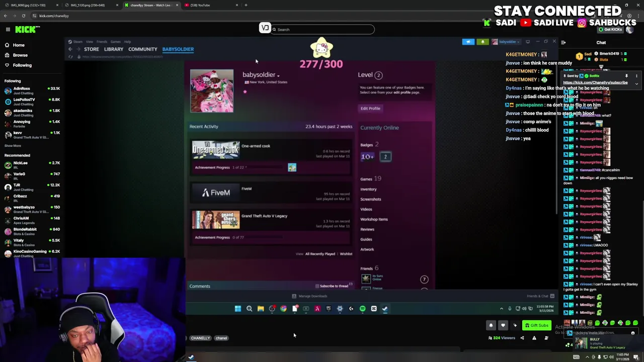Viewport: 644px width, 362px height.
Task: Click the CHANELLY stream tag
Action: tap(200, 338)
